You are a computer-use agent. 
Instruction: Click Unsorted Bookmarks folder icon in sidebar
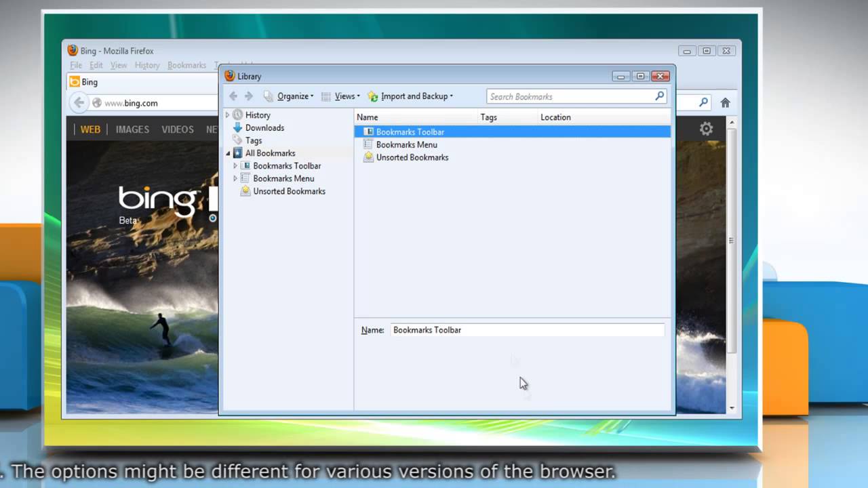coord(245,191)
